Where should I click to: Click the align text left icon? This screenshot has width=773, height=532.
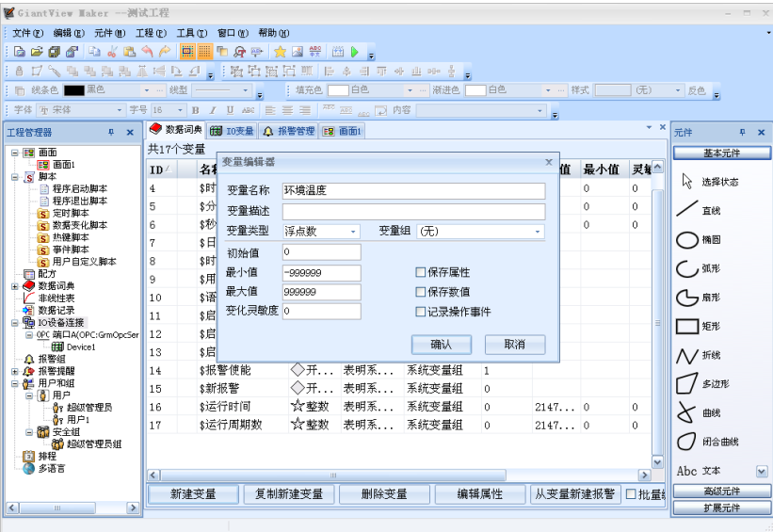click(270, 110)
